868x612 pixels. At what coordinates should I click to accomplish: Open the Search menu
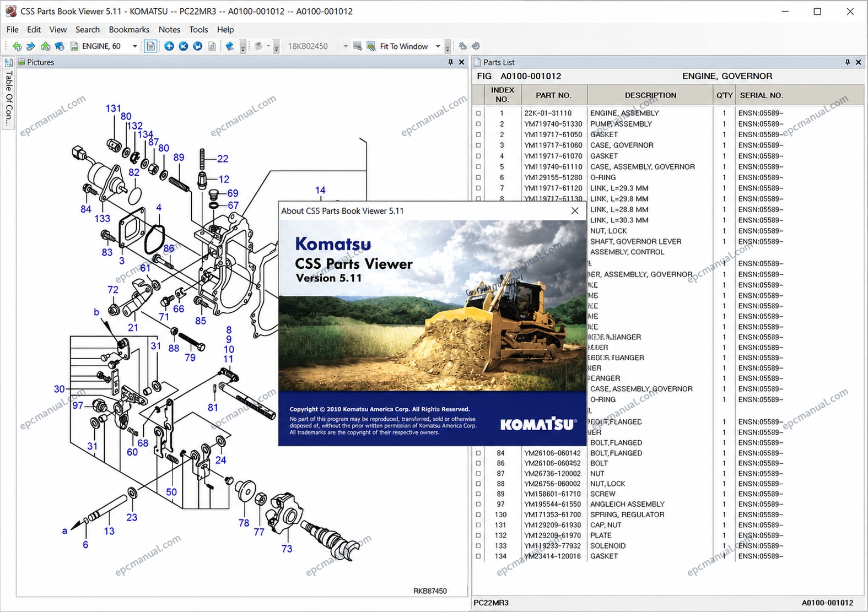(88, 30)
